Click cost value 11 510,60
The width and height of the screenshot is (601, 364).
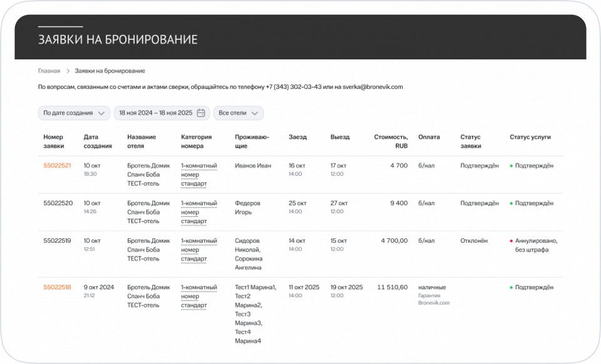click(x=393, y=288)
